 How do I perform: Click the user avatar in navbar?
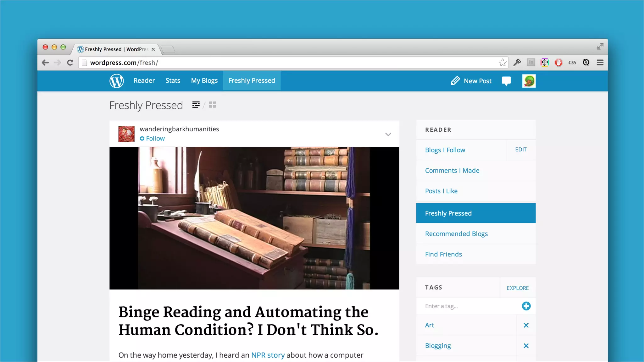pyautogui.click(x=529, y=81)
